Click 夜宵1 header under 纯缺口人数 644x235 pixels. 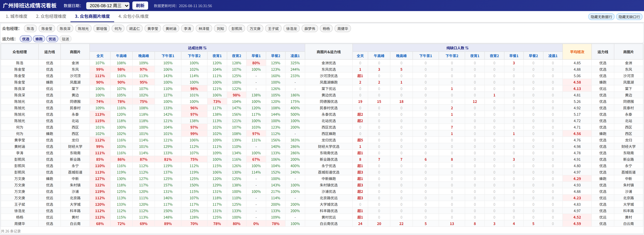pyautogui.click(x=475, y=56)
